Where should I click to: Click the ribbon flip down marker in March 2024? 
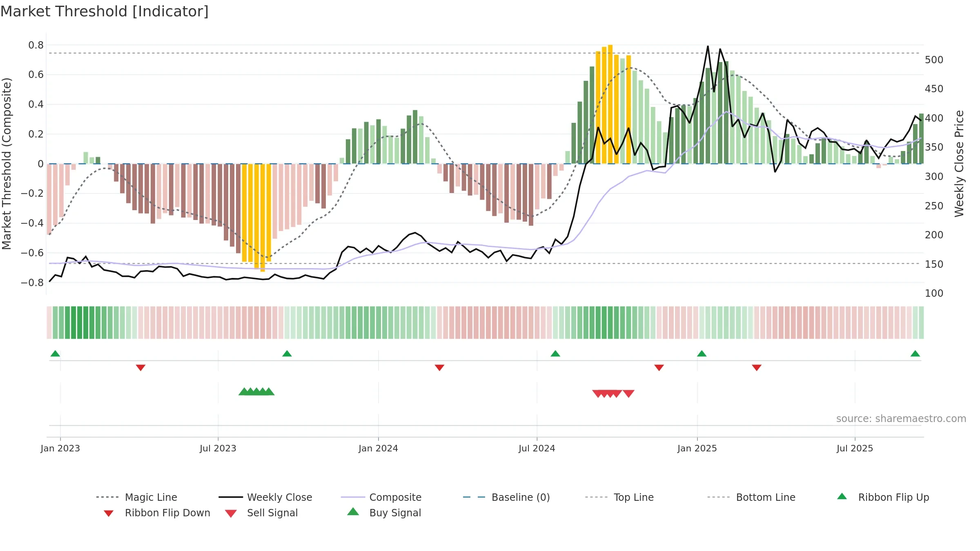[439, 368]
